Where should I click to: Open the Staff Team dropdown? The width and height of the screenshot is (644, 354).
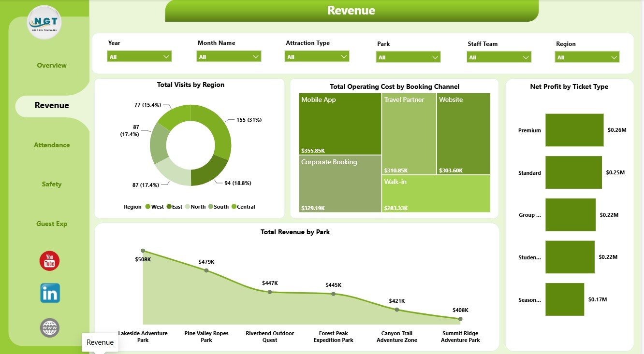coord(499,57)
